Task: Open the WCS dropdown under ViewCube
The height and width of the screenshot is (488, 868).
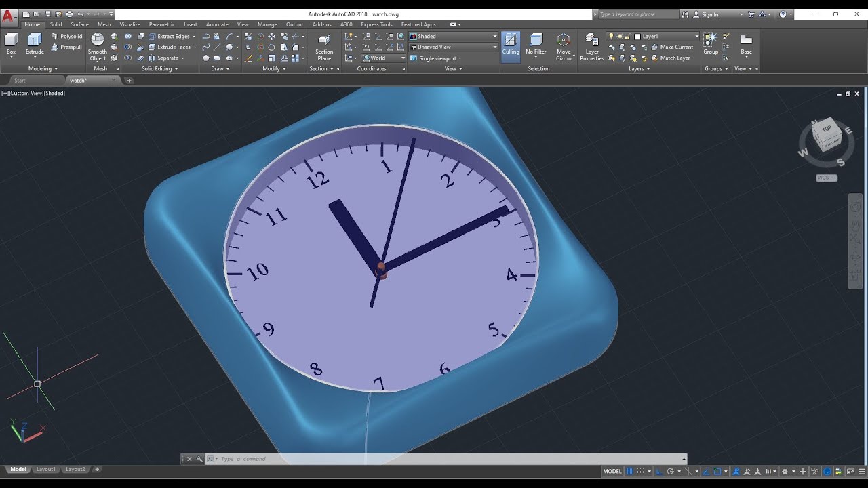Action: 827,178
